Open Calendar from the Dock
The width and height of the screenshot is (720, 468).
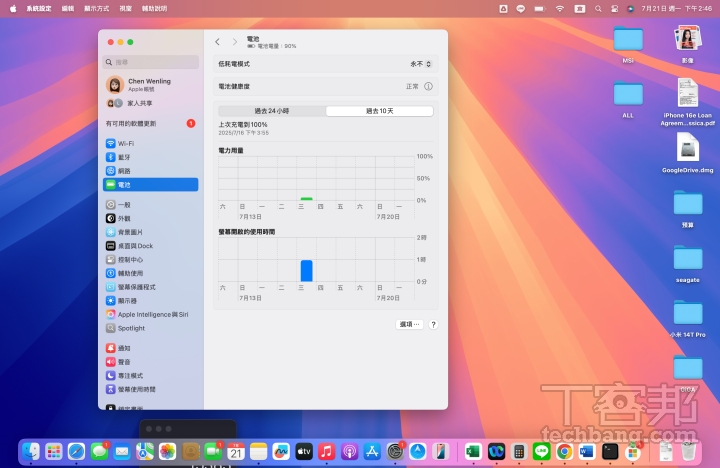pyautogui.click(x=236, y=452)
